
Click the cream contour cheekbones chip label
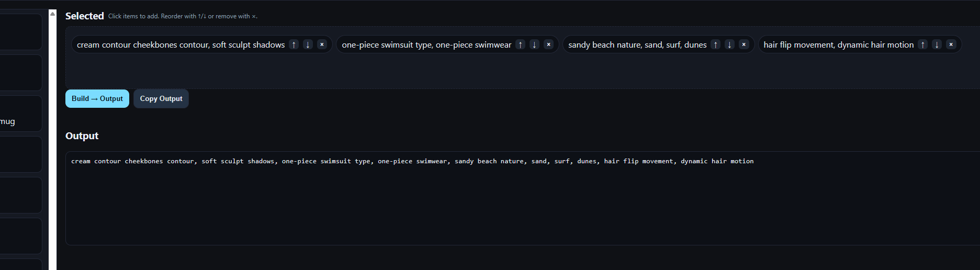(x=181, y=45)
